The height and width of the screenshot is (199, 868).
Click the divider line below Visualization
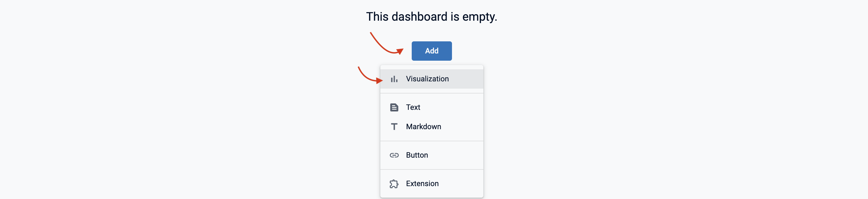click(431, 93)
